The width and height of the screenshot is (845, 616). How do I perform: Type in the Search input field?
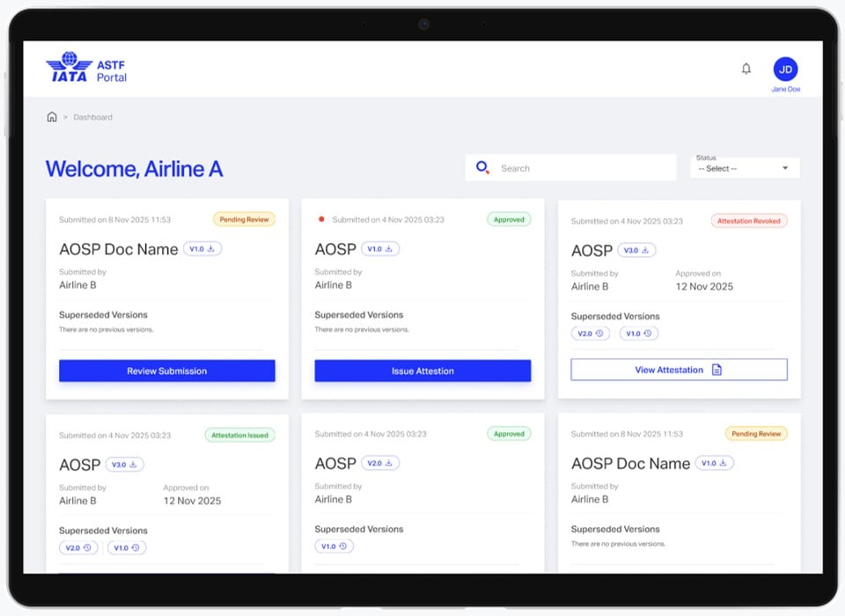(x=581, y=168)
